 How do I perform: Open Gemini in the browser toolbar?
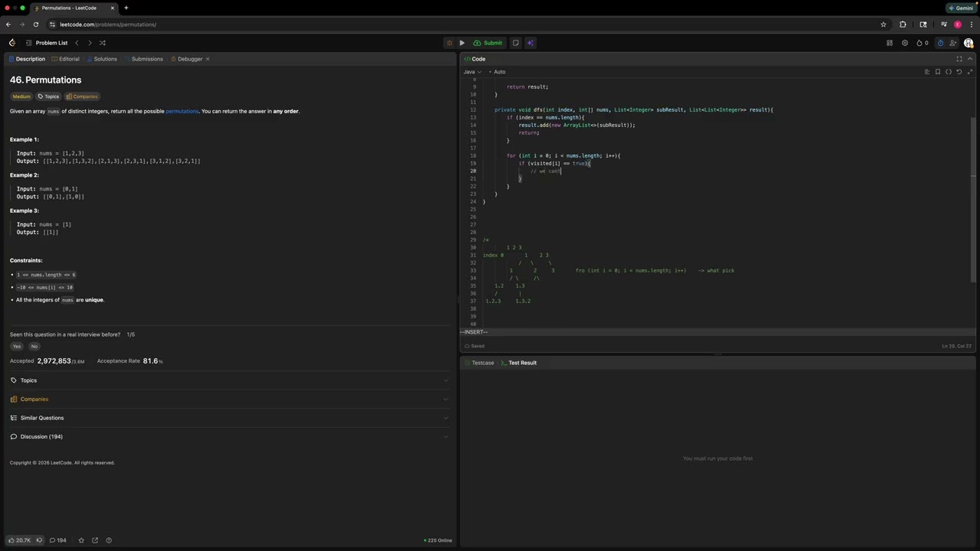coord(961,8)
